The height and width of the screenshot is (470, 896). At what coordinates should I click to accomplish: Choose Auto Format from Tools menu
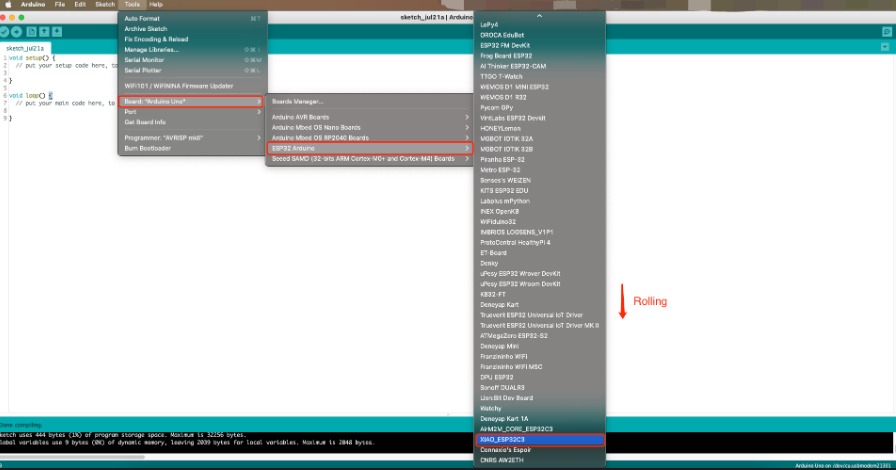point(192,18)
